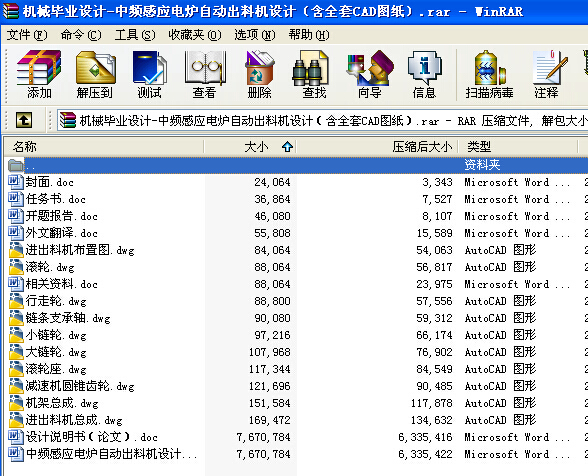Click the DWG icon of 行走轮.dwg
Image resolution: width=588 pixels, height=476 pixels.
(x=16, y=301)
